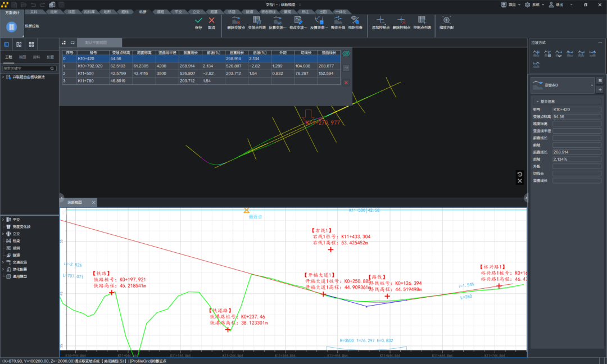
Task: Select the second-row slope method icon in 拉坡方式
Action: point(536,65)
